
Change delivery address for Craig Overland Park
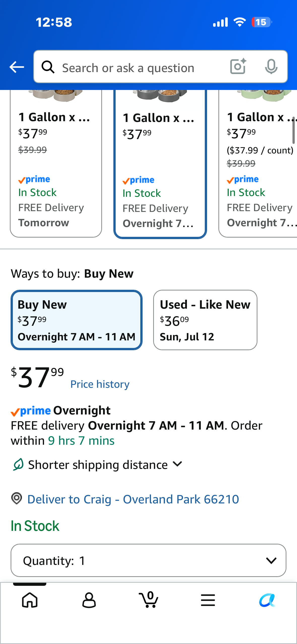tap(133, 499)
